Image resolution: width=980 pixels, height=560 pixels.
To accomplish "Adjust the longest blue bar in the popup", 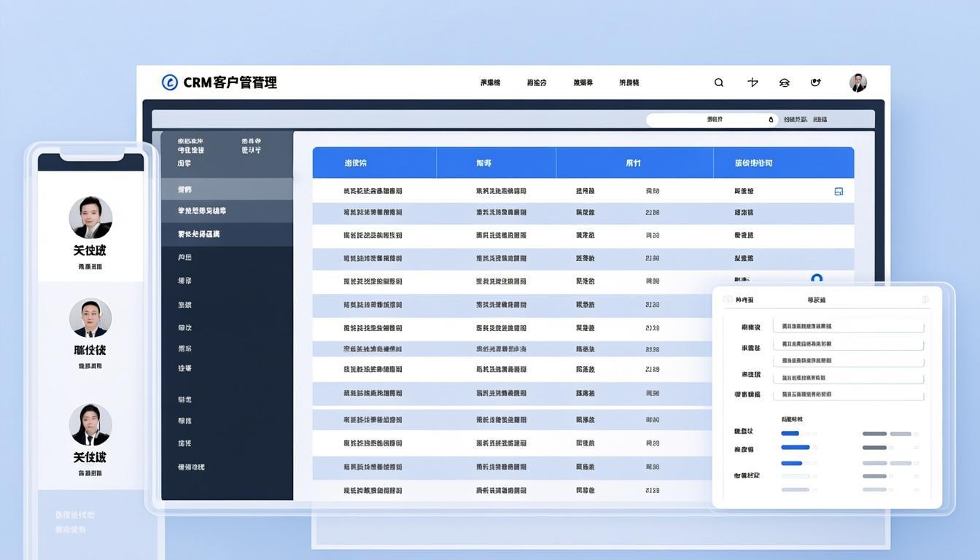I will coord(795,447).
